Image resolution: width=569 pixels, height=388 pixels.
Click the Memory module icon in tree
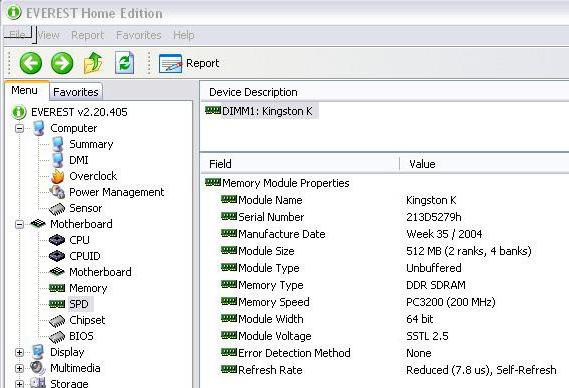pyautogui.click(x=57, y=288)
